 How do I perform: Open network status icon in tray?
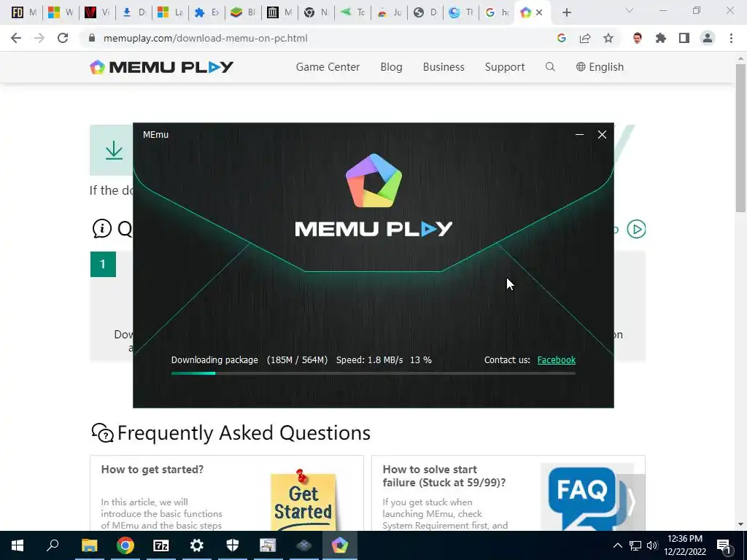[635, 545]
